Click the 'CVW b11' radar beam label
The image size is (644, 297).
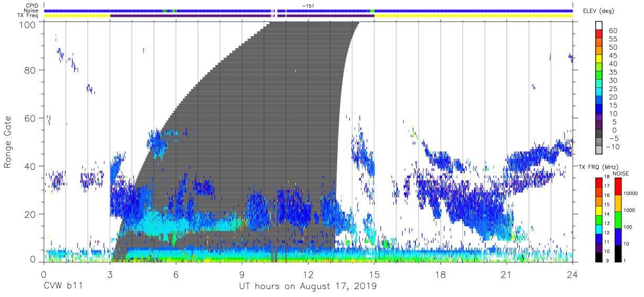pos(62,286)
